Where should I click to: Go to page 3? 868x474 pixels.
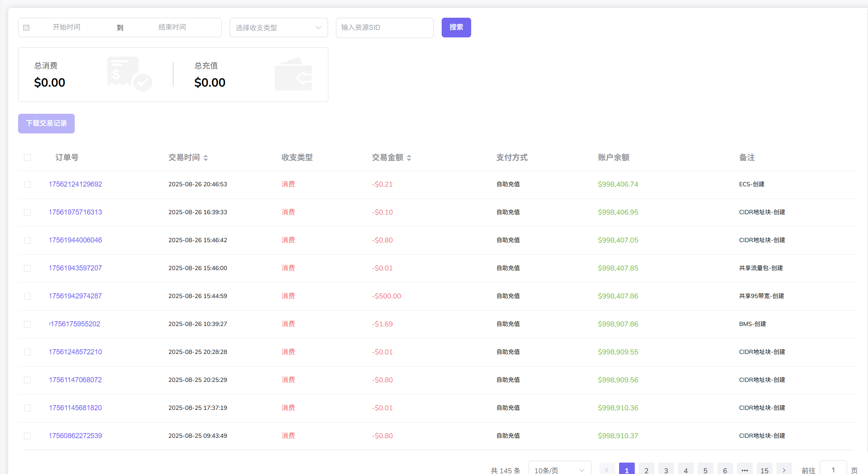pyautogui.click(x=666, y=470)
